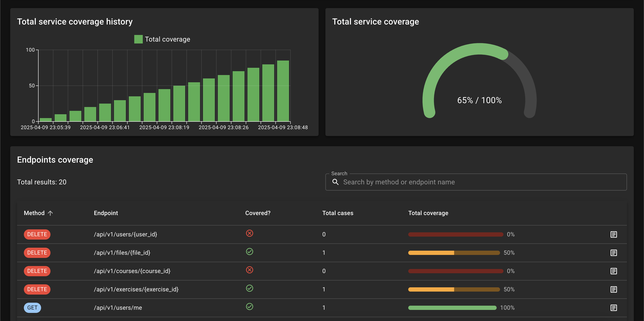Click the 2025-04-09 23:06:41 axis label
This screenshot has width=644, height=321.
(x=105, y=128)
